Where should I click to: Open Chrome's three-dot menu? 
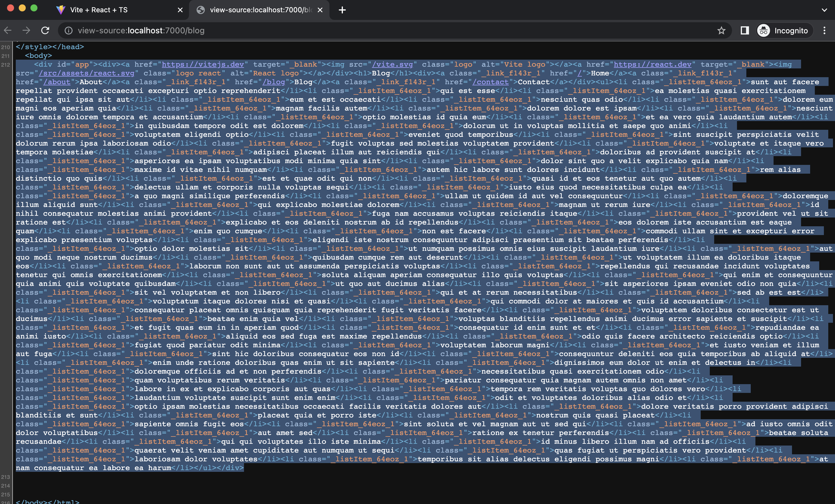coord(824,30)
